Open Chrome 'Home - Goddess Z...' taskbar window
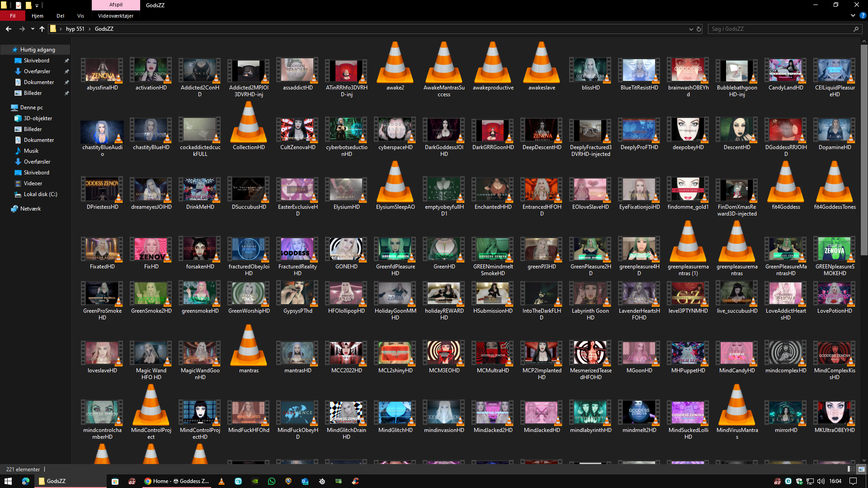The image size is (868, 488). coord(177,481)
